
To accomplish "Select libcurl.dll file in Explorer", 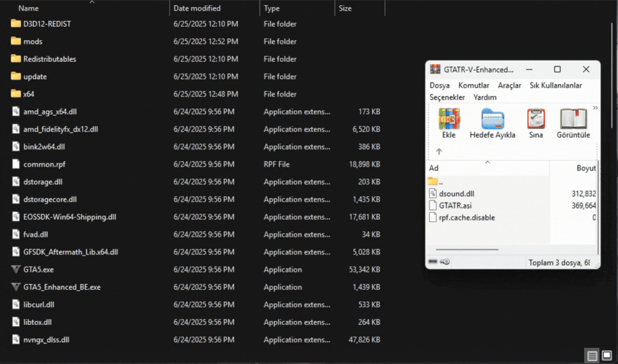I will (x=38, y=305).
